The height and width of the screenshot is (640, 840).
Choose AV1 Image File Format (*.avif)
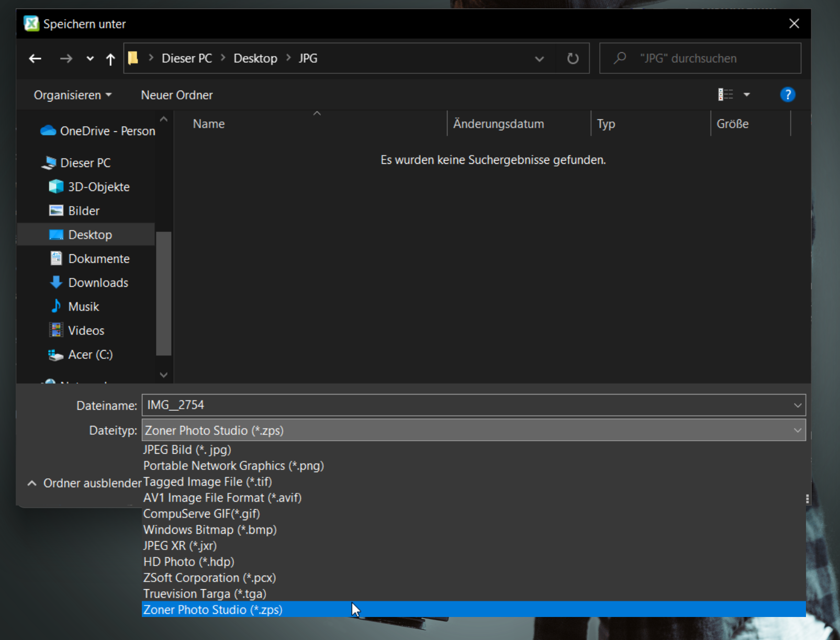474,498
